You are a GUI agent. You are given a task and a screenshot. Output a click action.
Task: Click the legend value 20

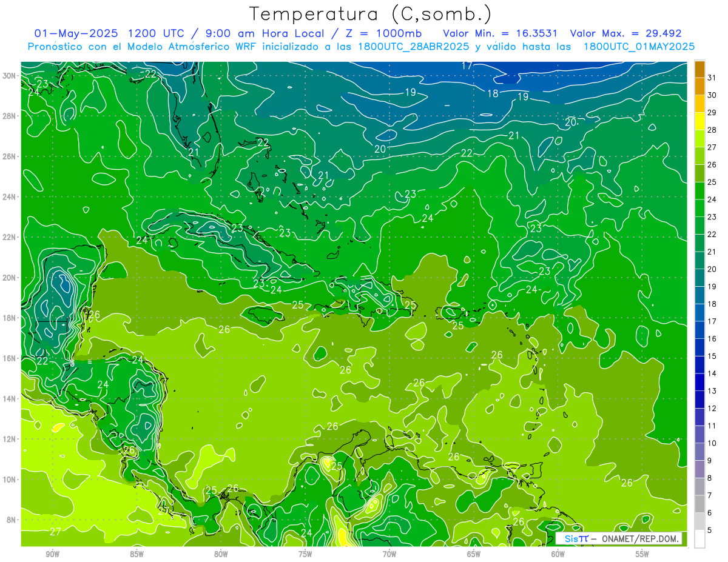(x=712, y=269)
